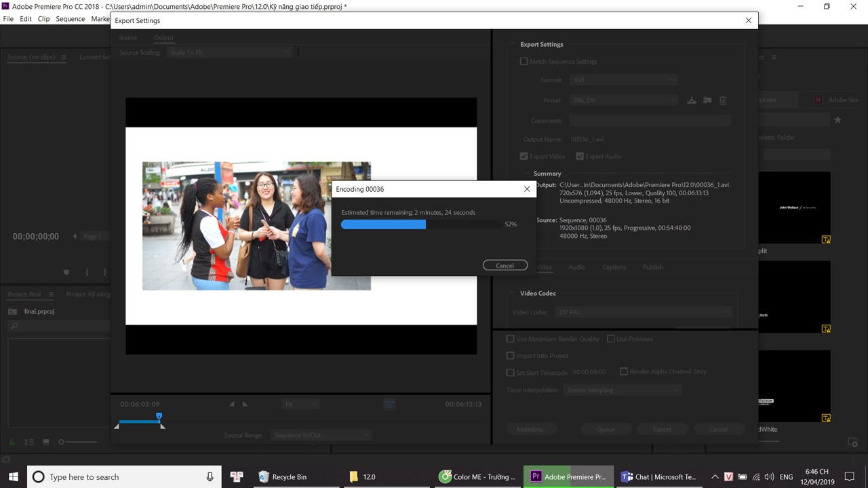Check the Use Previews option

pos(611,339)
